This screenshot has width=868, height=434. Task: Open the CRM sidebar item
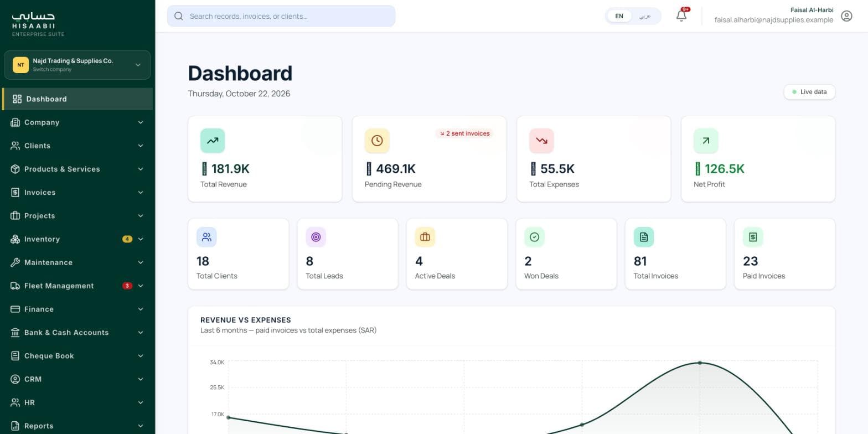(77, 379)
